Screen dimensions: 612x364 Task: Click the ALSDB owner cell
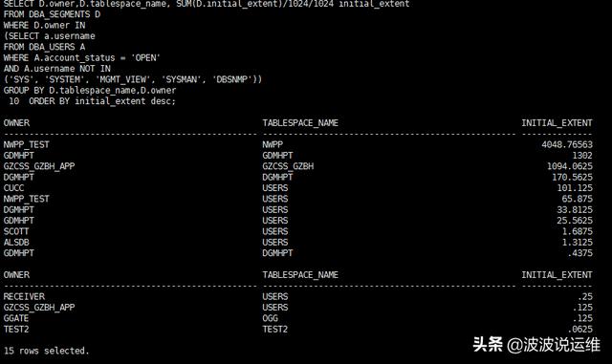tap(16, 243)
